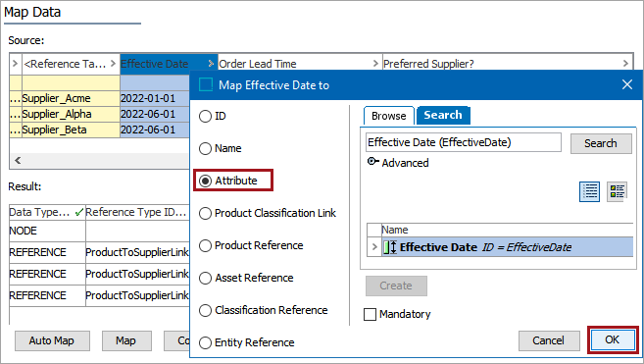Click the Name column header in search results

tap(508, 230)
